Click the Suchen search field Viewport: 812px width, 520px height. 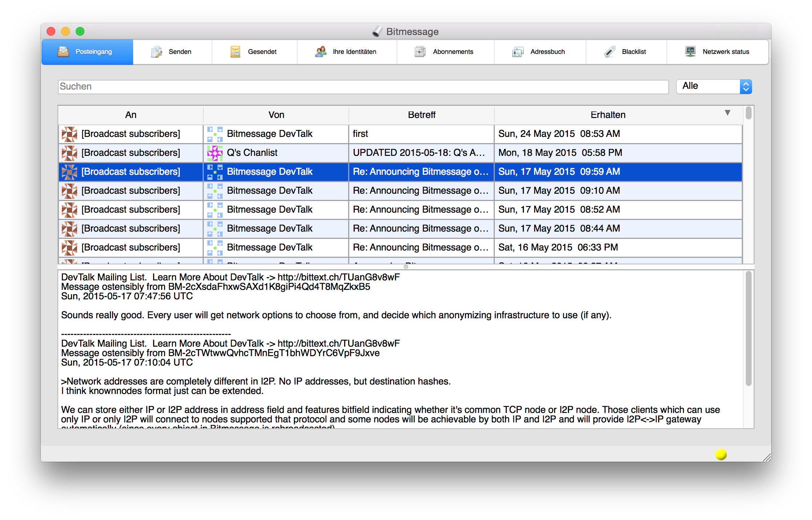[363, 87]
